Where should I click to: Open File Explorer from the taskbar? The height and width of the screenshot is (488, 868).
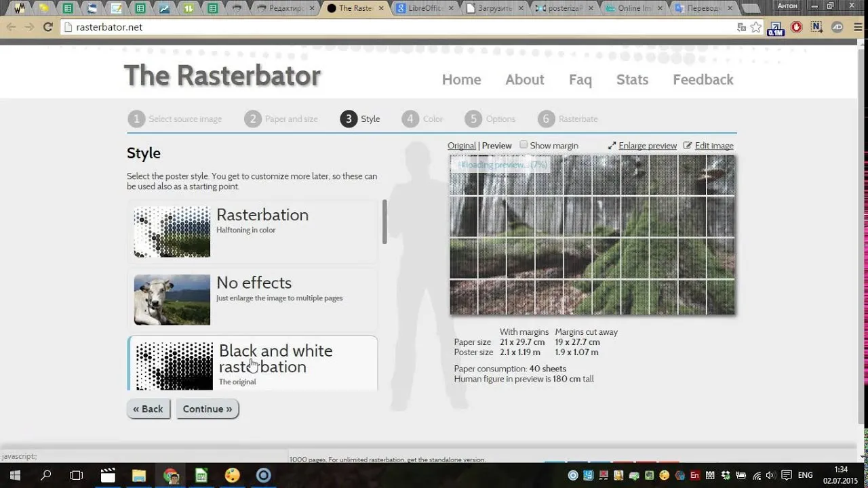pos(139,475)
